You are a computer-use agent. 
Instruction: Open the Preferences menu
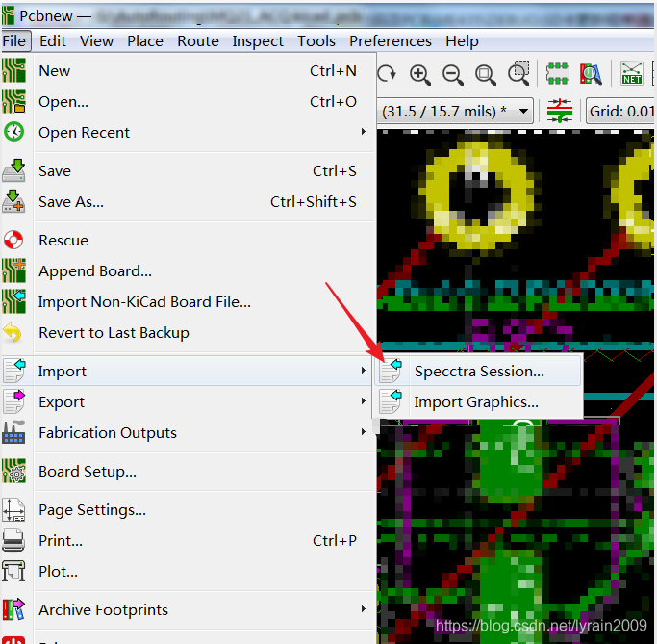coord(391,41)
